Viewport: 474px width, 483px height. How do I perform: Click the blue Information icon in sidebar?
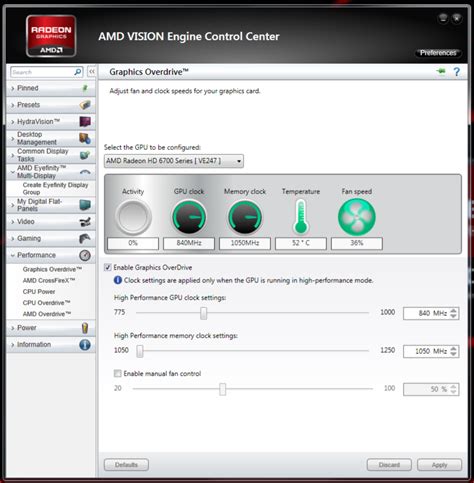click(85, 344)
